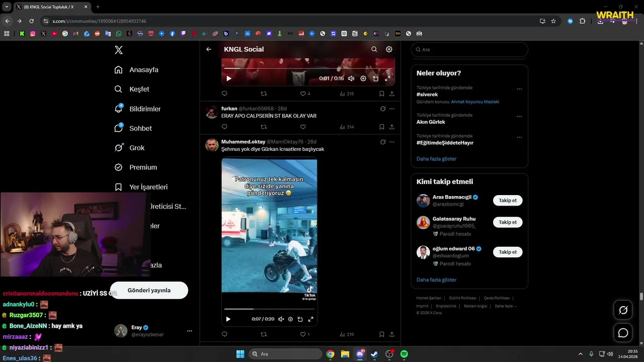Screen dimensions: 644x362
Task: Open Yer İşaretleri bookmarks
Action: click(141, 187)
